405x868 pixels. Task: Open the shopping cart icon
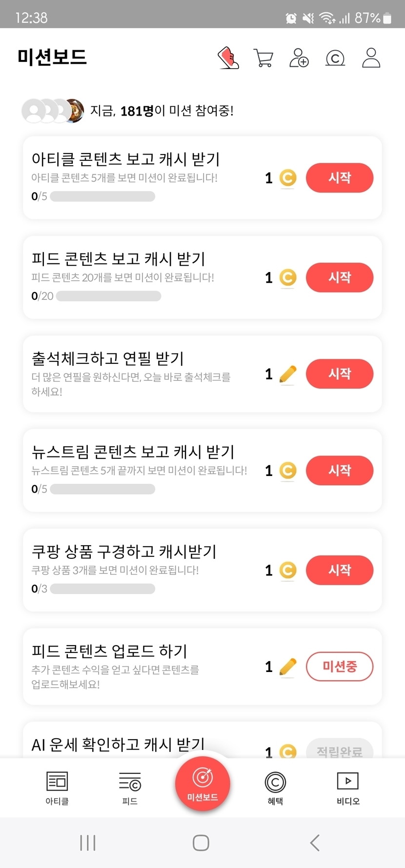pyautogui.click(x=263, y=58)
